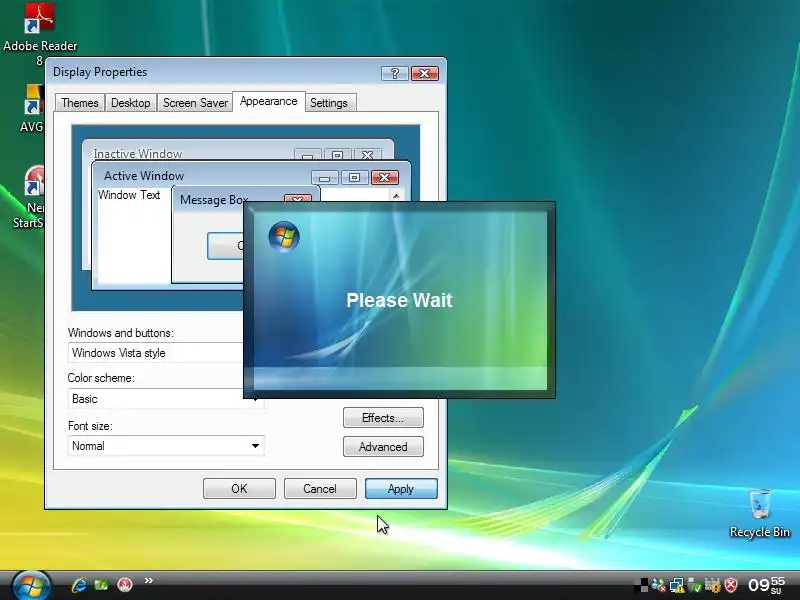The image size is (800, 600).
Task: Click the Windows logo on Please Wait splash
Action: (284, 237)
